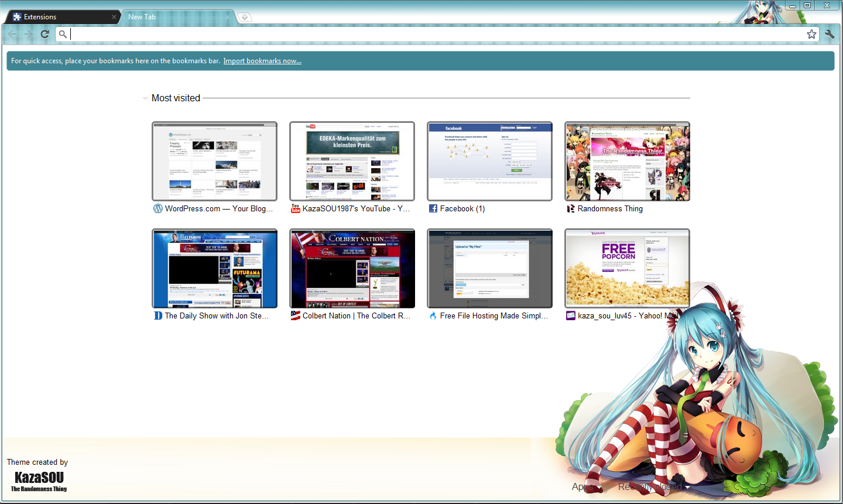Click the WordPress favicon icon
843x504 pixels.
coord(157,208)
